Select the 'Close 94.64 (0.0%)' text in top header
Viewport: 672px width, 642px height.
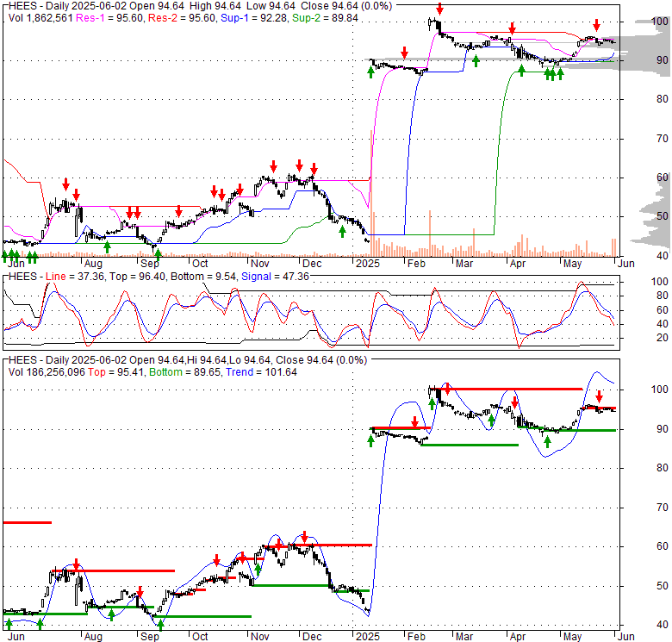click(346, 6)
